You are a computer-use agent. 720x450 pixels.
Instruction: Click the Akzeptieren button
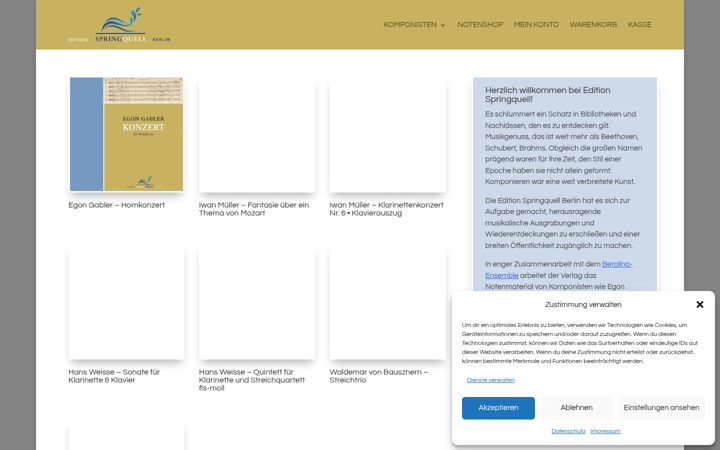498,408
